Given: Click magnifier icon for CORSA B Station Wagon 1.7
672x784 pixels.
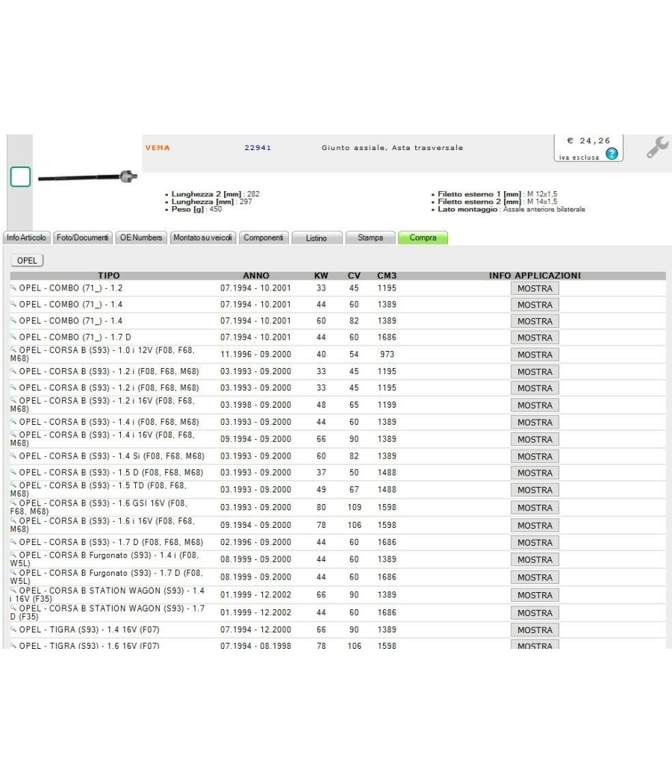Looking at the screenshot, I should click(x=13, y=608).
